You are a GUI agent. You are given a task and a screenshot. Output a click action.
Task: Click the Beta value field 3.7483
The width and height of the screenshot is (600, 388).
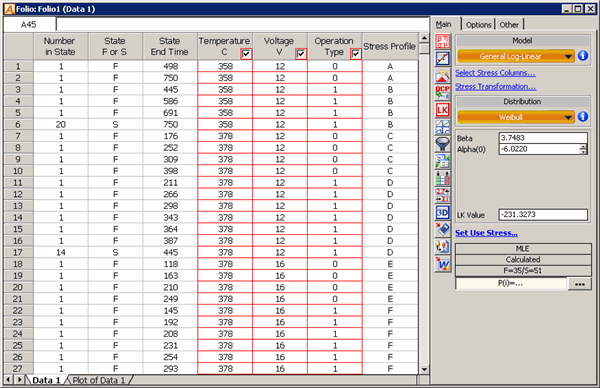pos(543,138)
